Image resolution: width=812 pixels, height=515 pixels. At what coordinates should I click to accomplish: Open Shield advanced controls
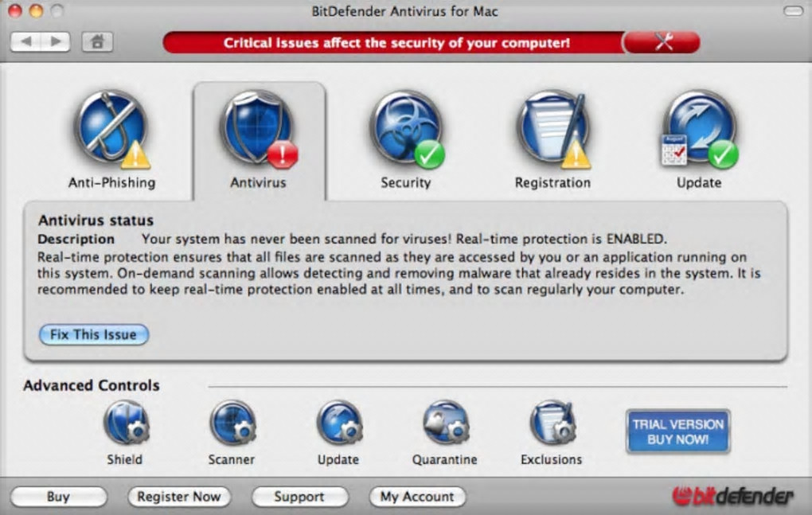tap(126, 423)
